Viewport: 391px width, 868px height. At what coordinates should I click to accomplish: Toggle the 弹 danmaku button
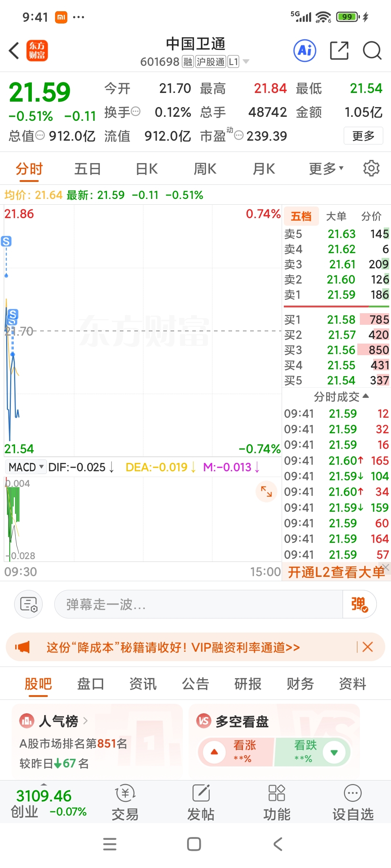click(360, 604)
